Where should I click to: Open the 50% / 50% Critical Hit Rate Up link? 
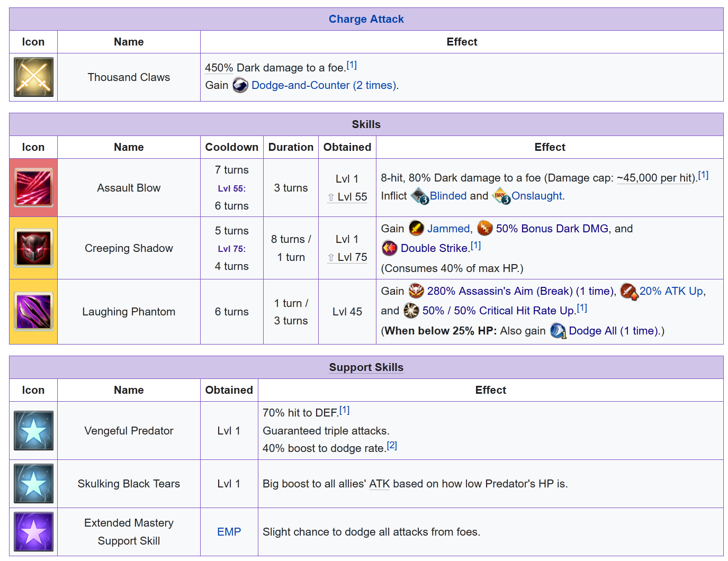tap(498, 311)
